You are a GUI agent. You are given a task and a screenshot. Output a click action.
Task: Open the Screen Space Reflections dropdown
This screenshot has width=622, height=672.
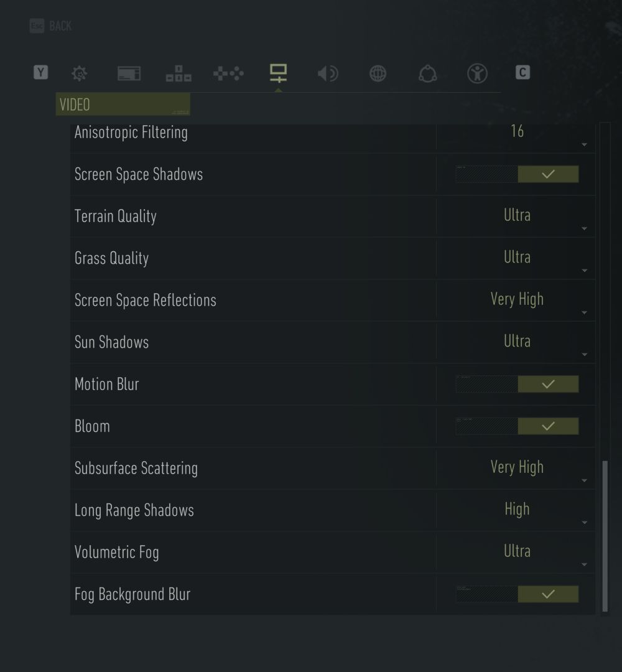(x=517, y=301)
